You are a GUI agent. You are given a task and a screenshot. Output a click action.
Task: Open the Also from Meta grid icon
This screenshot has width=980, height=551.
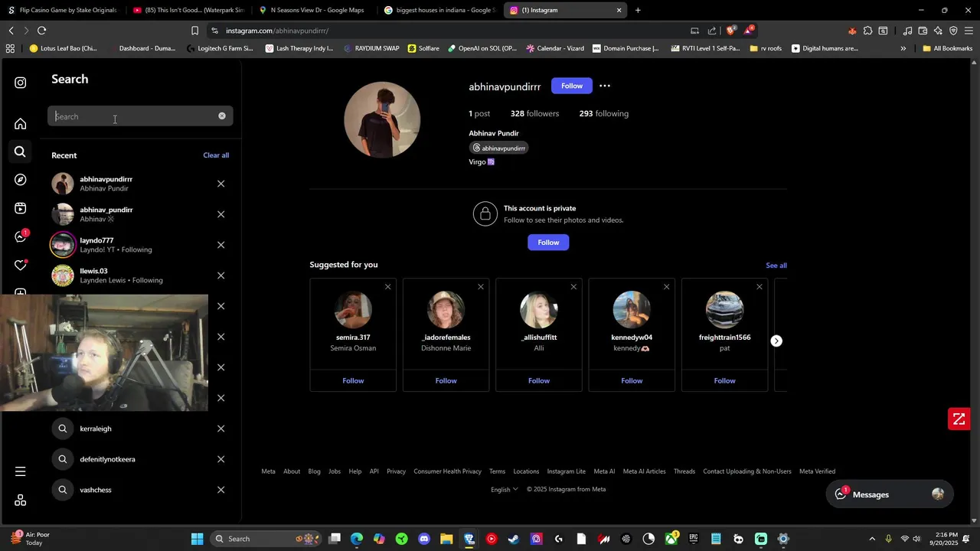click(x=21, y=500)
